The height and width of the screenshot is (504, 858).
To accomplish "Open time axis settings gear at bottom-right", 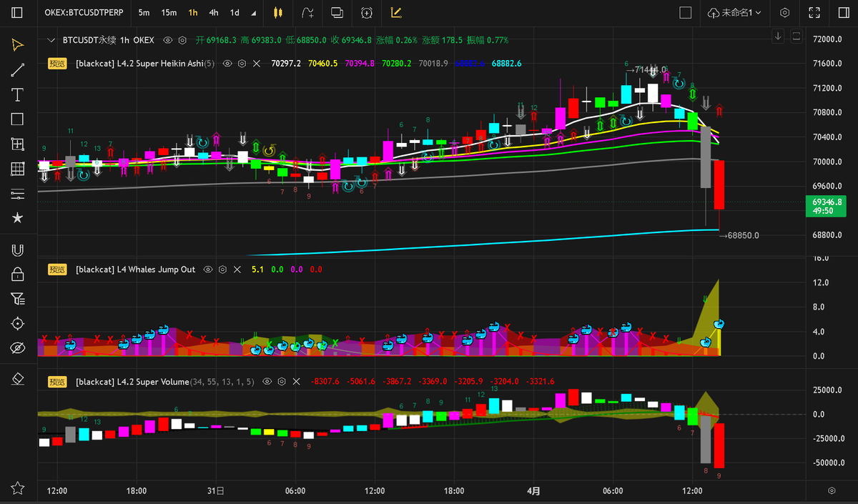I will [832, 491].
